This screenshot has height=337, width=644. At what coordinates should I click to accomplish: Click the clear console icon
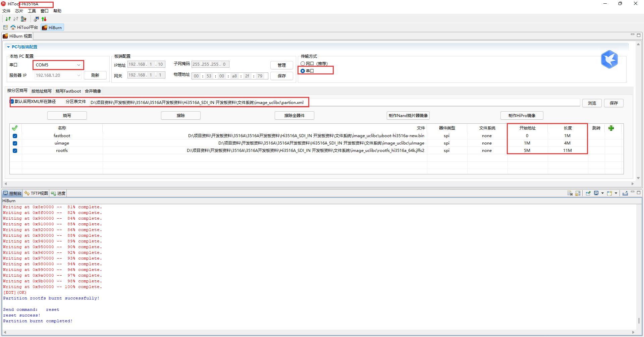570,193
